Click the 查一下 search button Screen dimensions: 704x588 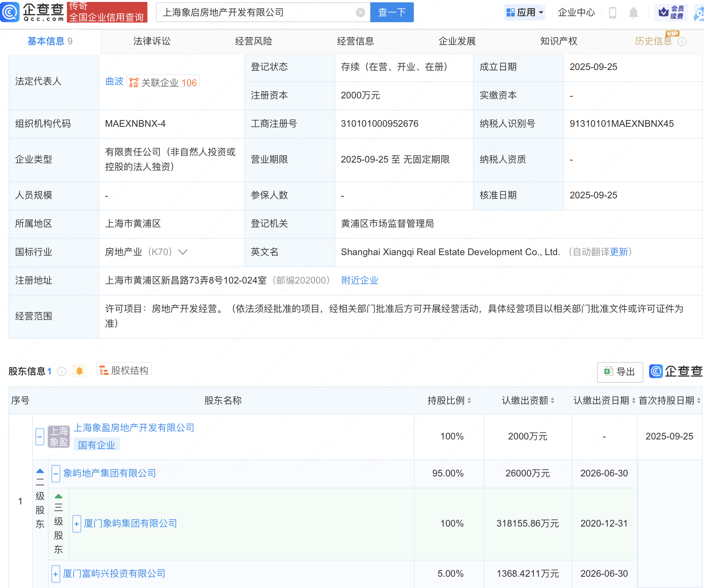(x=392, y=12)
